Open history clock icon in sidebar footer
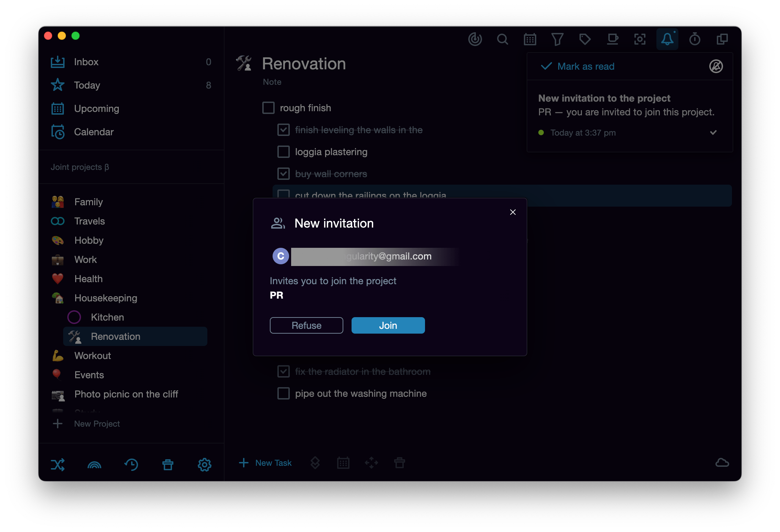 pyautogui.click(x=131, y=465)
